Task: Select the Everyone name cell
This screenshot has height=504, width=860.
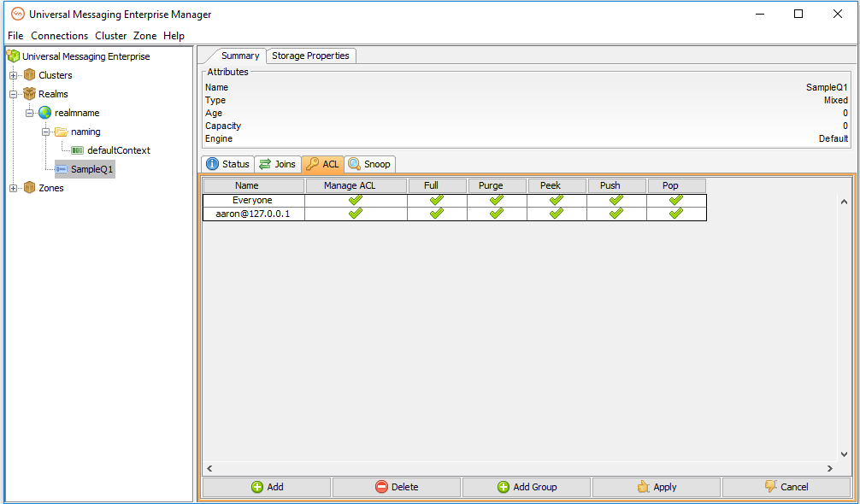Action: coord(253,201)
